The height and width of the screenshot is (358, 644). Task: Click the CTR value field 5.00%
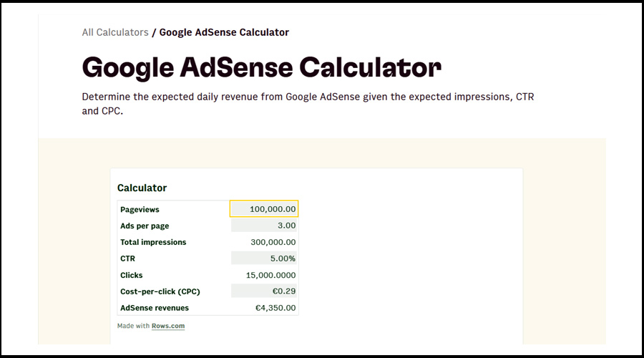click(264, 258)
